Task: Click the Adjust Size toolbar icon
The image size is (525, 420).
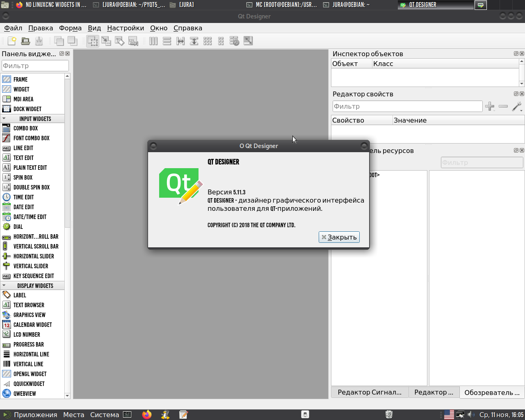Action: click(x=248, y=41)
